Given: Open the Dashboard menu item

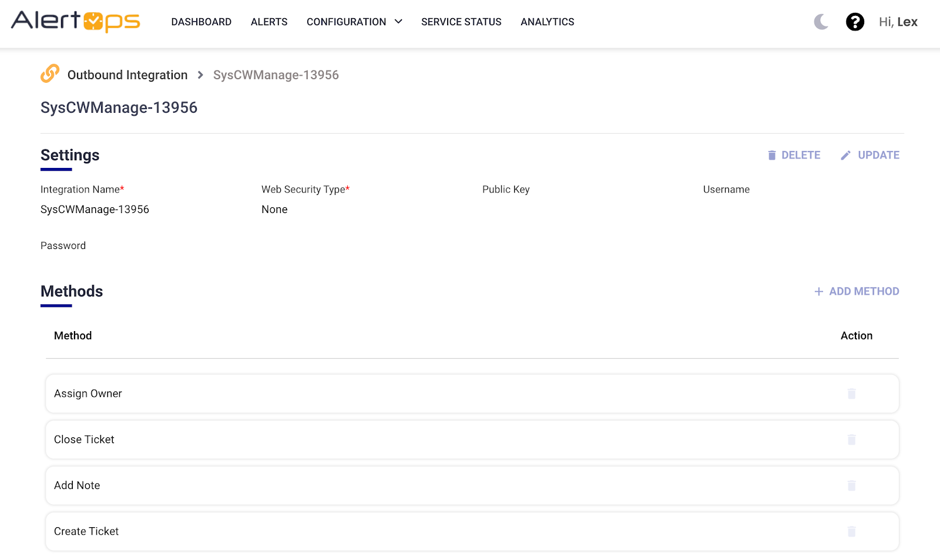Looking at the screenshot, I should pos(201,22).
